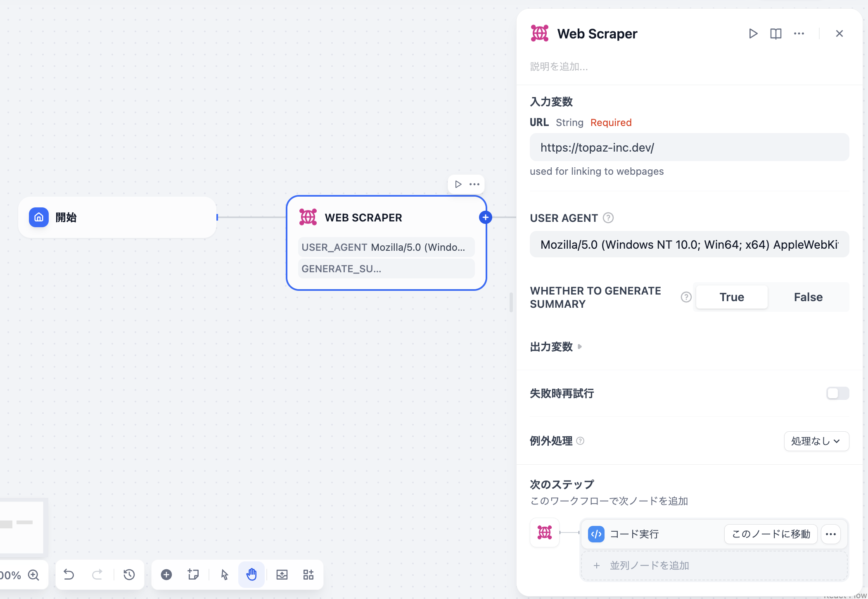
Task: Zoom in with the magnifier plus icon
Action: pyautogui.click(x=33, y=575)
